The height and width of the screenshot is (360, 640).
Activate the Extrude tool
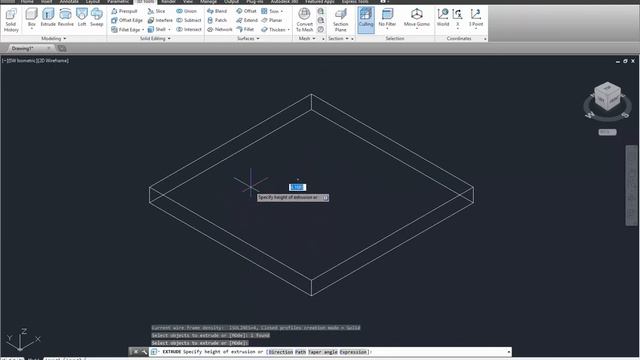pos(48,17)
